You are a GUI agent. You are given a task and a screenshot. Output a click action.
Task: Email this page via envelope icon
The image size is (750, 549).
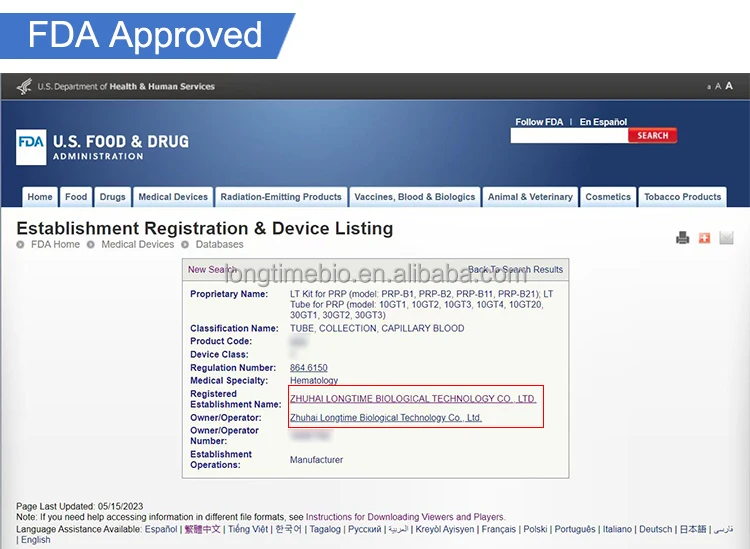[x=726, y=237]
